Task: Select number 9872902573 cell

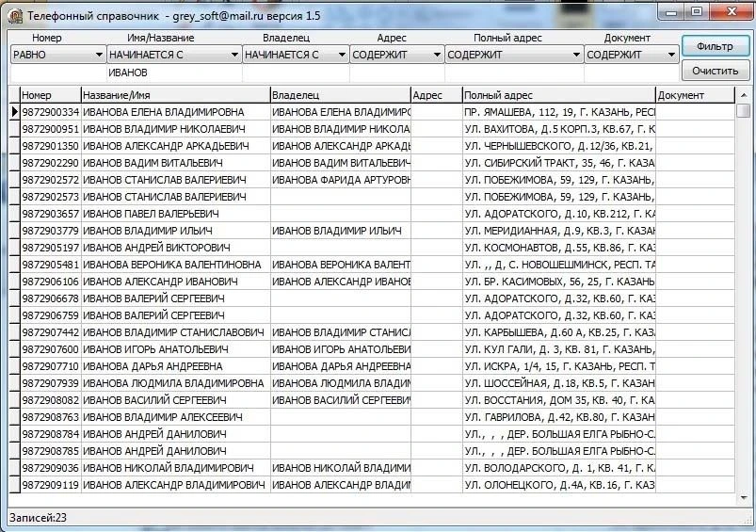Action: [51, 197]
